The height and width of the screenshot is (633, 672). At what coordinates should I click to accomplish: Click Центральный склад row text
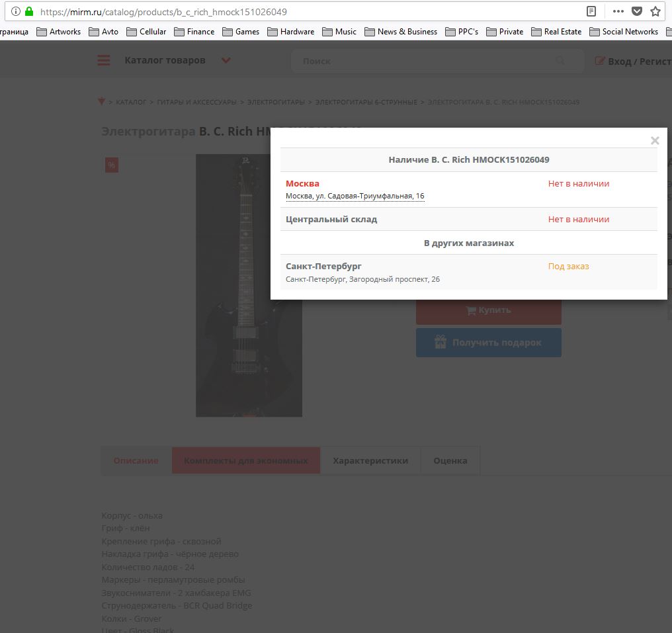331,219
